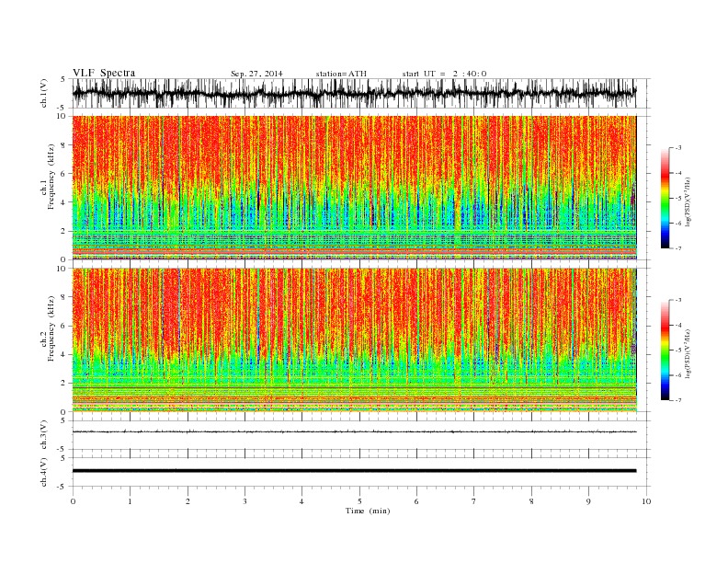Click the time axis tick label "5"

[x=359, y=501]
